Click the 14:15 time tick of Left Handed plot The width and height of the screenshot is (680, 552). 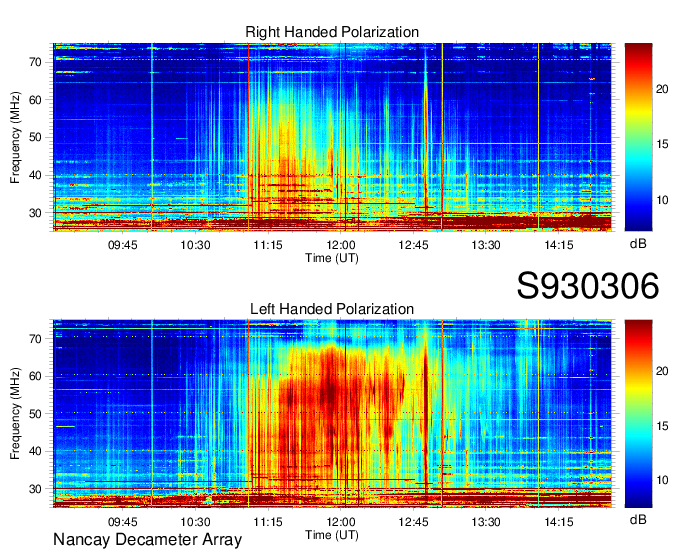(x=559, y=522)
